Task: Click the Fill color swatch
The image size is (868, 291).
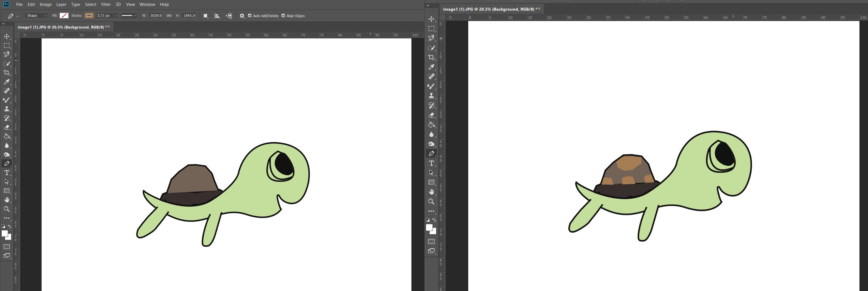Action: [x=64, y=16]
